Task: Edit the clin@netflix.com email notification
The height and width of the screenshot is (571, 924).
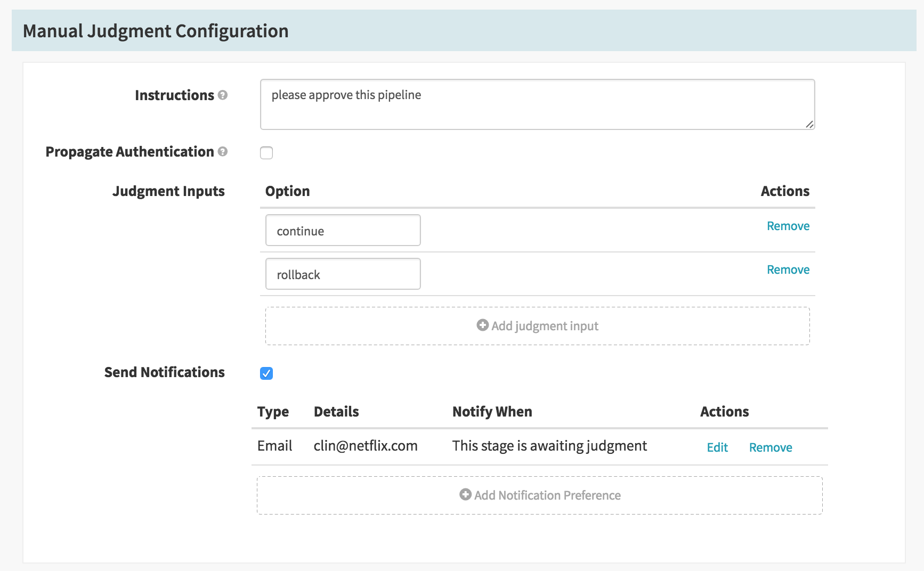Action: coord(717,447)
